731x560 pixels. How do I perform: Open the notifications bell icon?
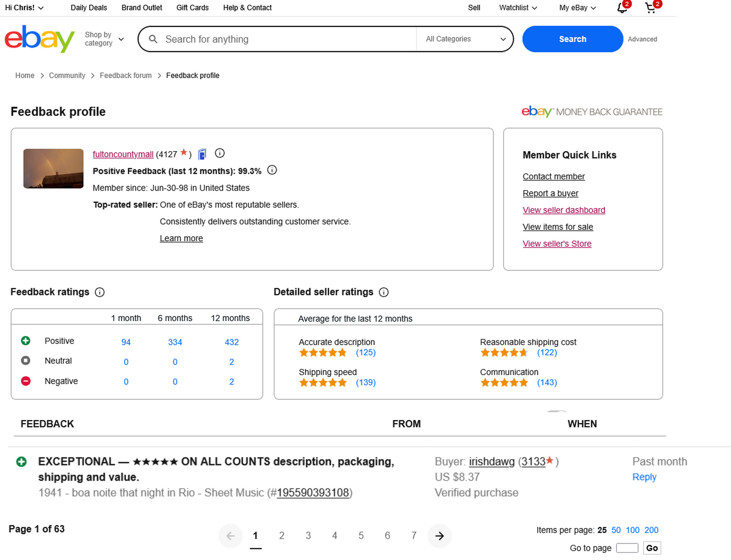tap(622, 8)
